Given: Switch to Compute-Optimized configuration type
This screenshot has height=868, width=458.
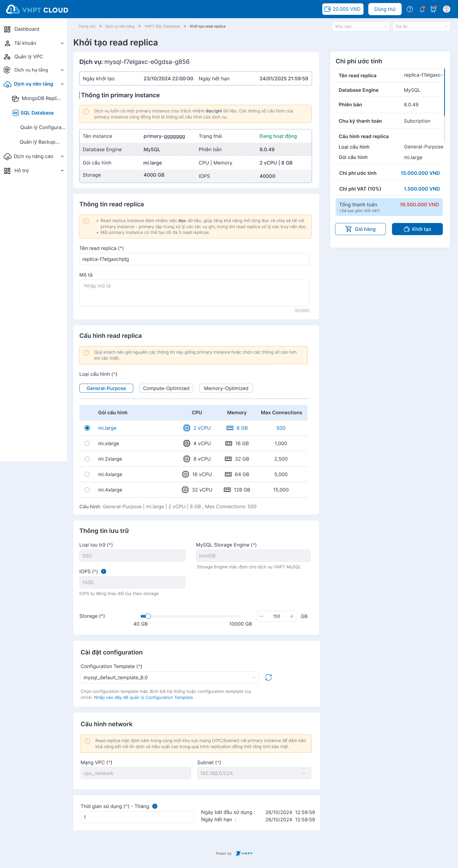Looking at the screenshot, I should [x=166, y=388].
